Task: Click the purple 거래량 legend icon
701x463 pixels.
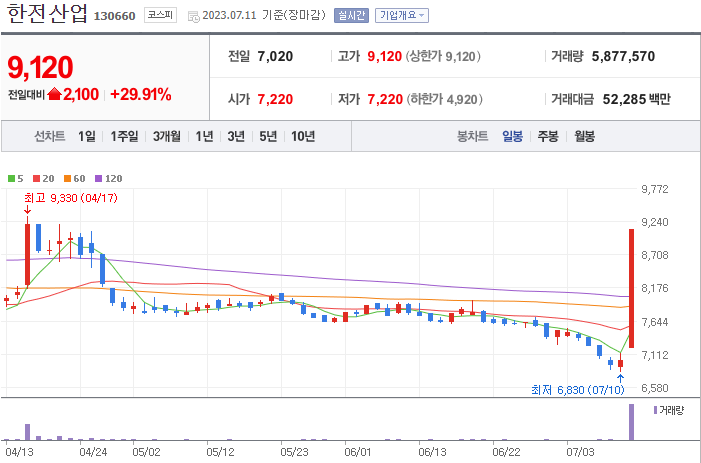Action: point(655,410)
